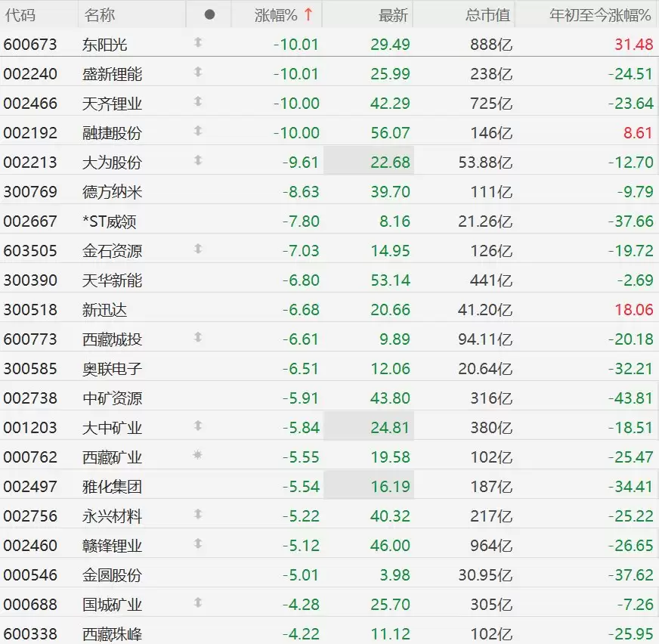Select the stock name 西藏珠峰
Image resolution: width=659 pixels, height=644 pixels.
[x=112, y=634]
